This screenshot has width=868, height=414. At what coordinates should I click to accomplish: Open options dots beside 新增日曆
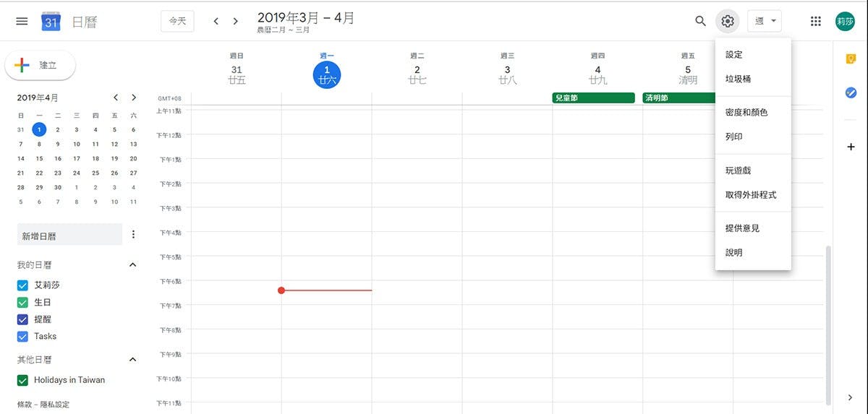pos(133,235)
